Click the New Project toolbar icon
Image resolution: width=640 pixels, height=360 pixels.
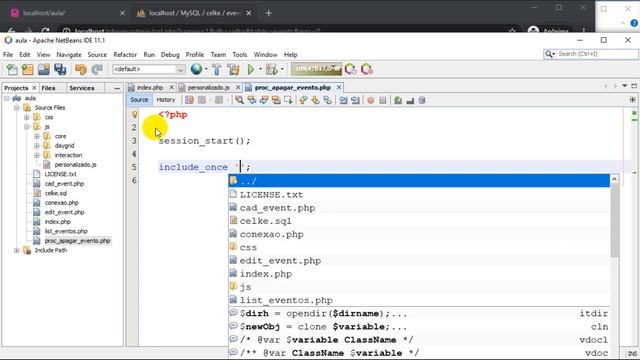pos(28,69)
